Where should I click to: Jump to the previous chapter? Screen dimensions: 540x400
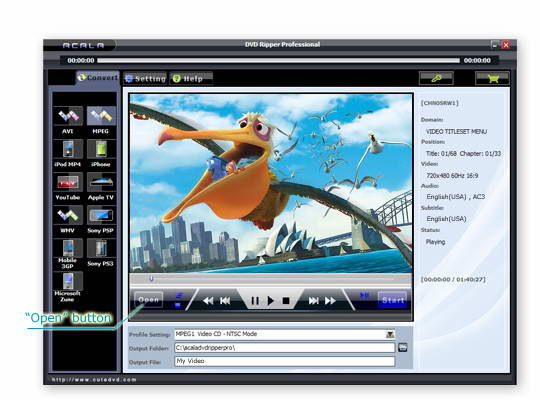225,301
